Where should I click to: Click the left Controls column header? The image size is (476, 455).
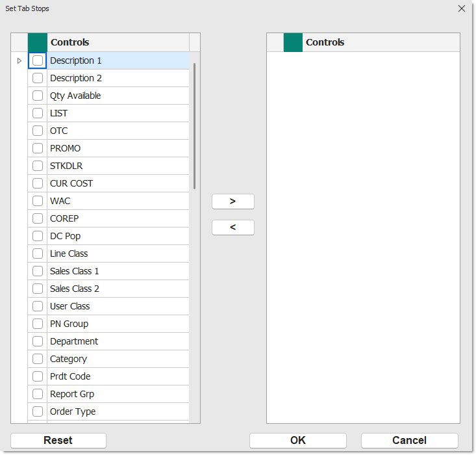117,42
